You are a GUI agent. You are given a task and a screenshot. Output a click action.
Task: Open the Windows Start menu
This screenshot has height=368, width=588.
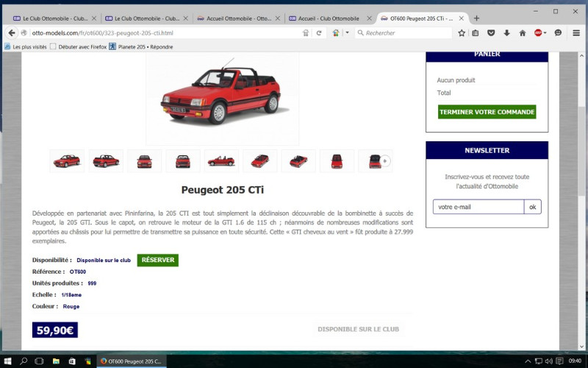(7, 361)
